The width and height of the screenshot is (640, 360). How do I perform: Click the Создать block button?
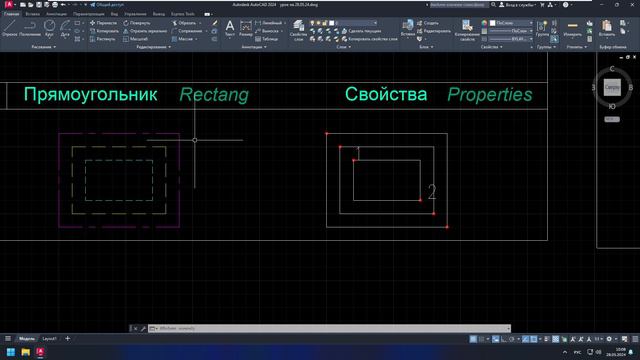(x=428, y=23)
